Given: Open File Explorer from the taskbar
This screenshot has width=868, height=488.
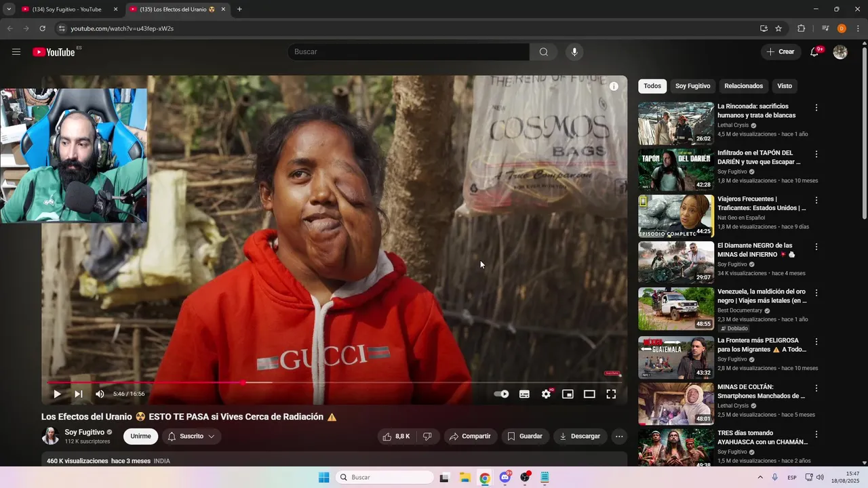Looking at the screenshot, I should (465, 478).
